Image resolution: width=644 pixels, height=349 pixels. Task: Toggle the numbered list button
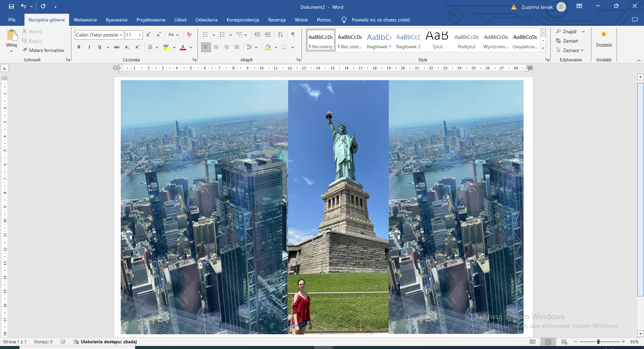coord(222,35)
